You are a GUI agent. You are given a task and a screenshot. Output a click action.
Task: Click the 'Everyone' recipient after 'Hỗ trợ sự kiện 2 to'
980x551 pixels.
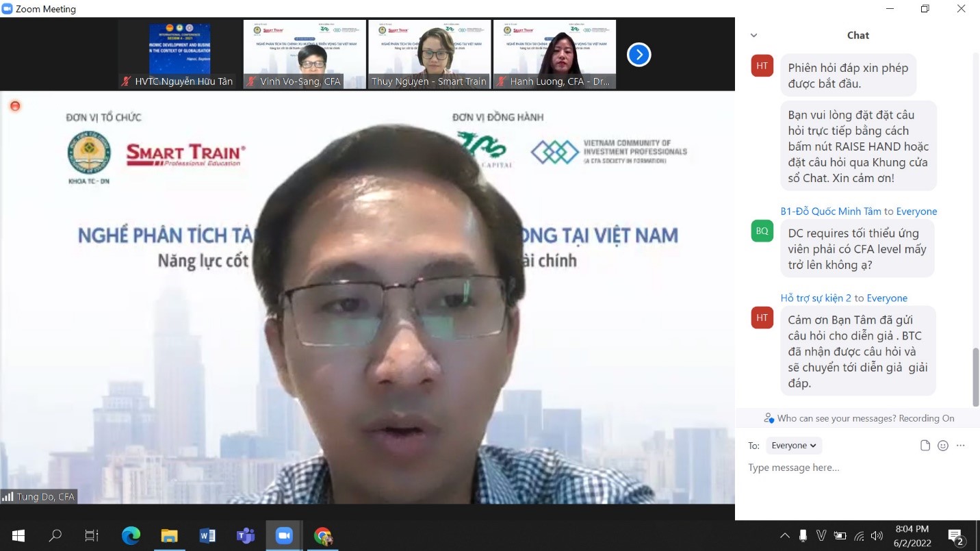click(x=887, y=298)
